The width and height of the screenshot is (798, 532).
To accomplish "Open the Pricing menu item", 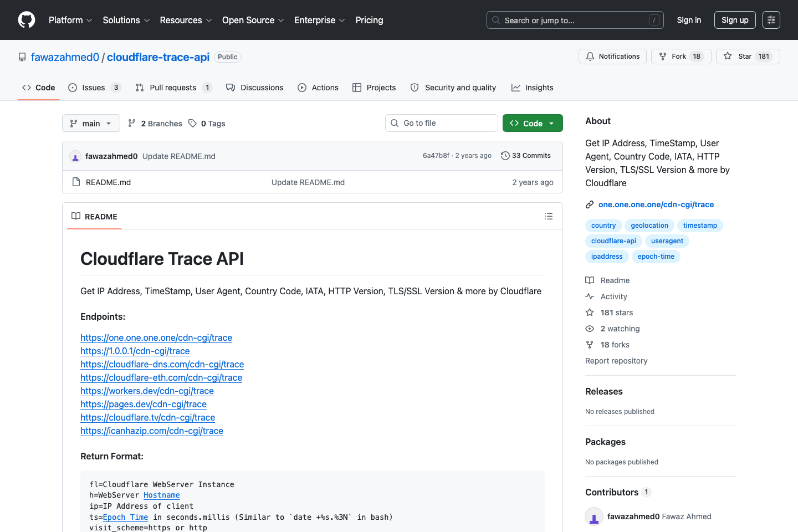I will click(x=369, y=20).
